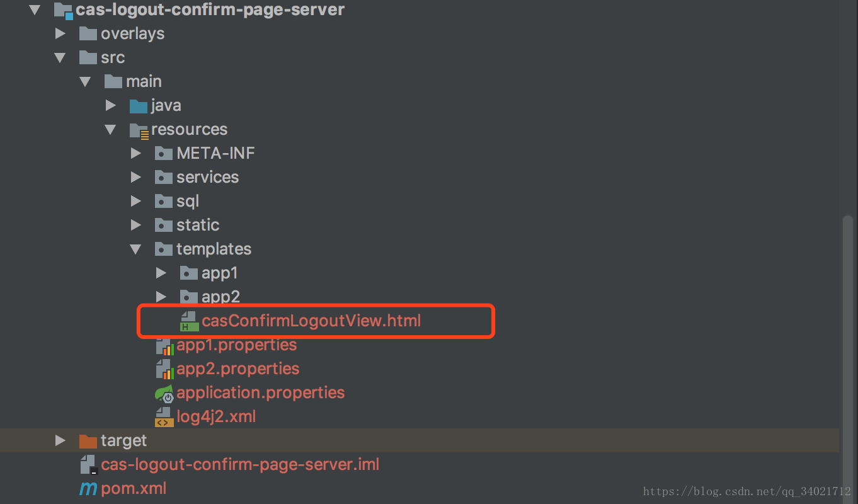This screenshot has height=504, width=858.
Task: Click the orange target folder icon
Action: 88,440
